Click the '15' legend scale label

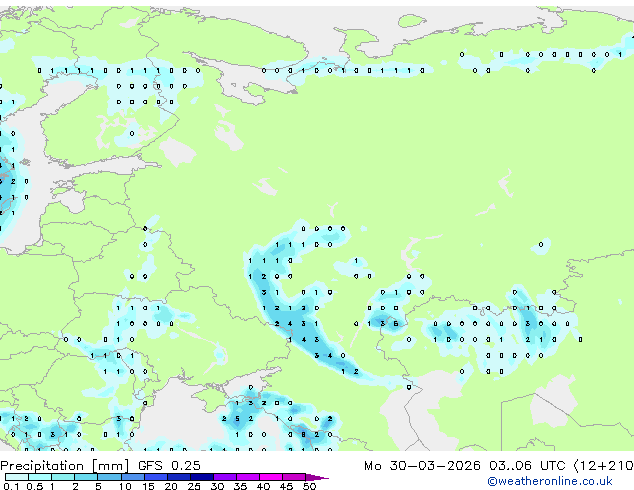[148, 486]
